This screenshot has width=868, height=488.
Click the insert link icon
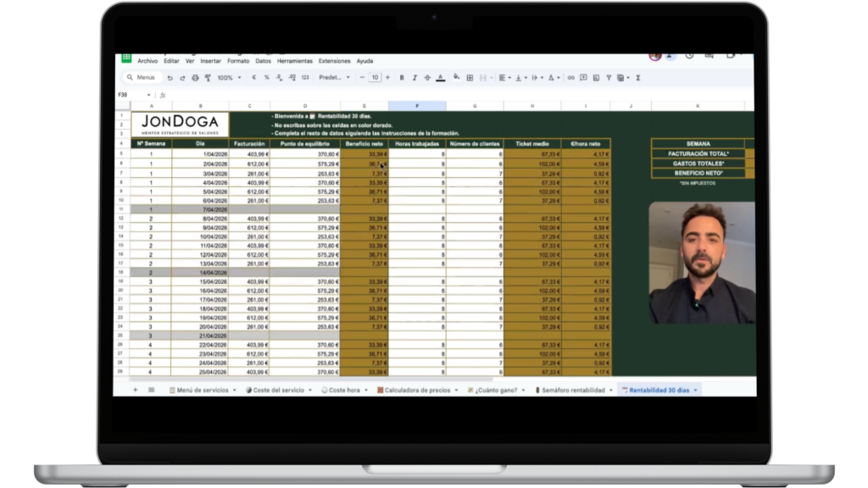(x=571, y=78)
